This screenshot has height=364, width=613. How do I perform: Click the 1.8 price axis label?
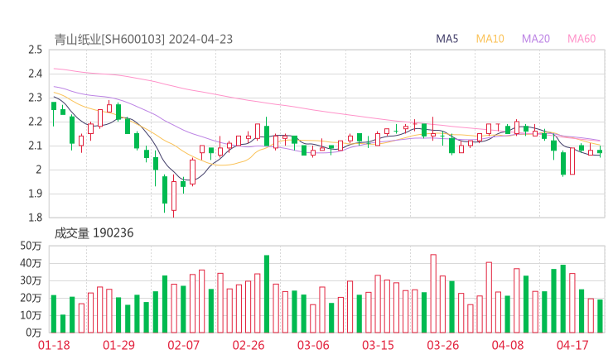pyautogui.click(x=35, y=218)
